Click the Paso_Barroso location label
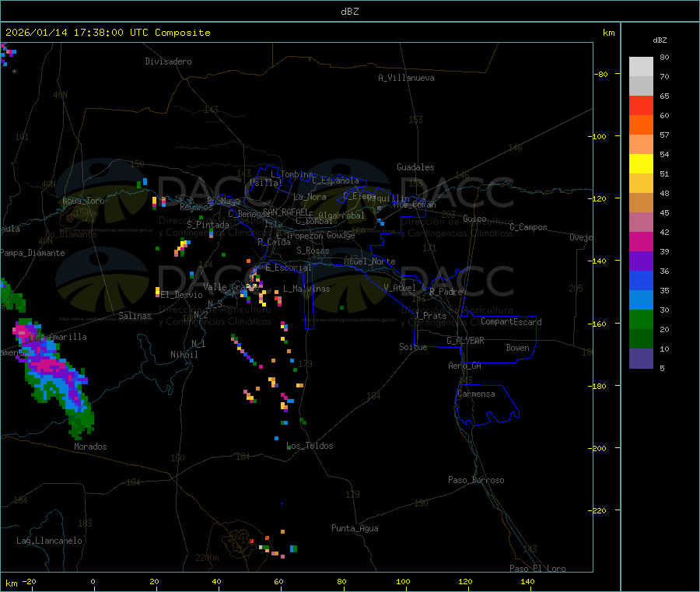The width and height of the screenshot is (700, 592). tap(476, 480)
